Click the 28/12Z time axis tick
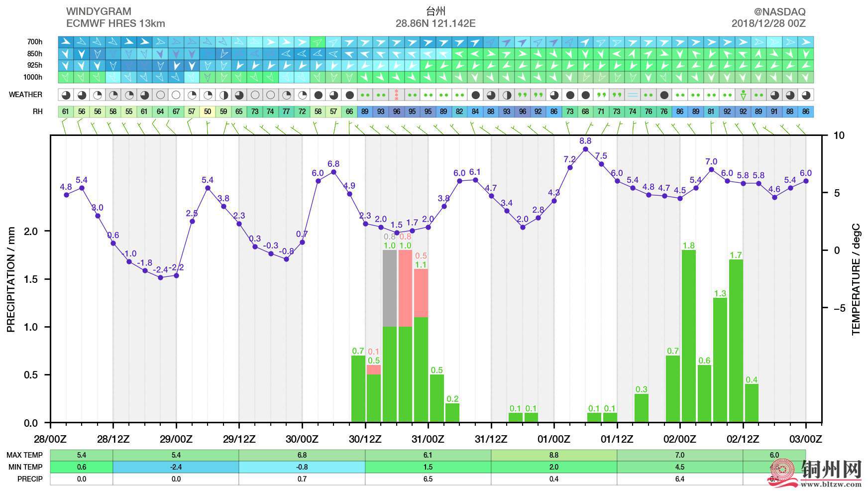Viewport: 868px width, 491px height. [x=113, y=439]
